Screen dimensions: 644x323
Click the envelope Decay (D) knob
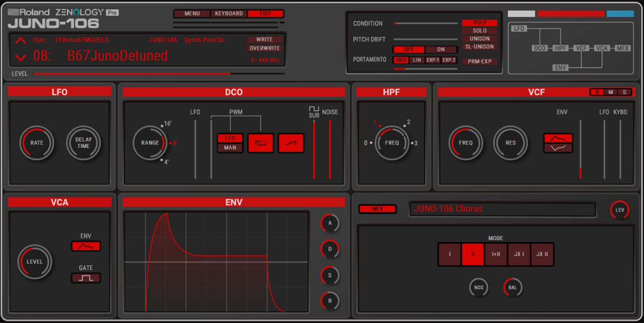point(330,249)
